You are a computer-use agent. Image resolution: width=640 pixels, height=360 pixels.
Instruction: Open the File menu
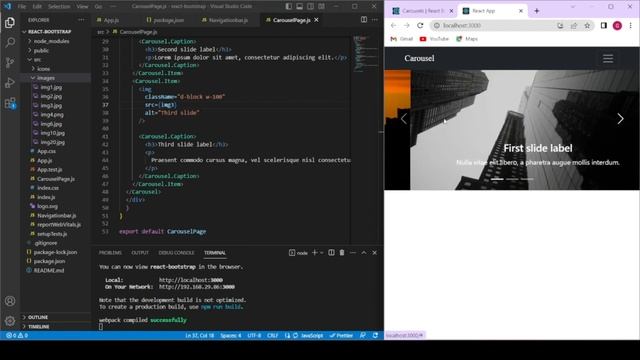(22, 7)
